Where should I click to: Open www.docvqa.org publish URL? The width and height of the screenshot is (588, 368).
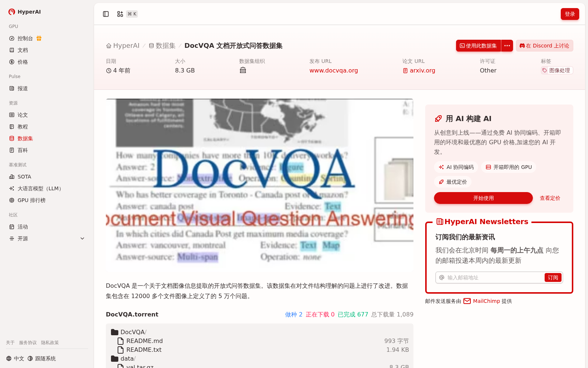click(334, 70)
